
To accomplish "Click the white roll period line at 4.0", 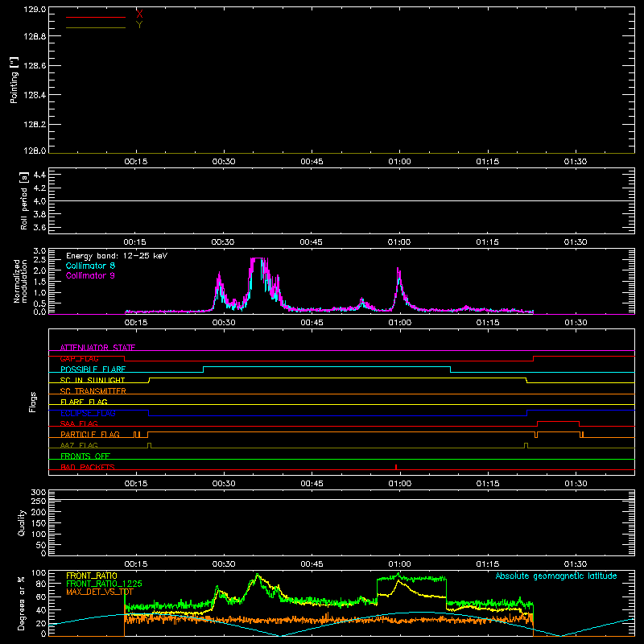I will 341,200.
